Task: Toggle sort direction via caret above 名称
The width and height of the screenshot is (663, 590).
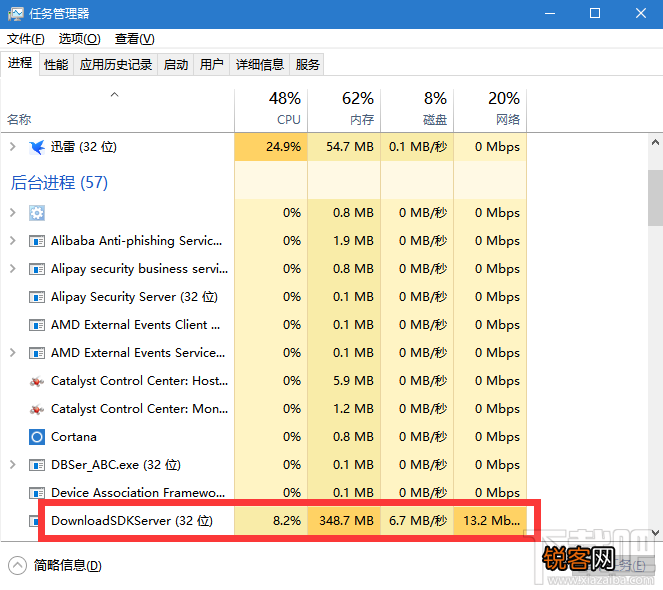Action: coord(115,95)
